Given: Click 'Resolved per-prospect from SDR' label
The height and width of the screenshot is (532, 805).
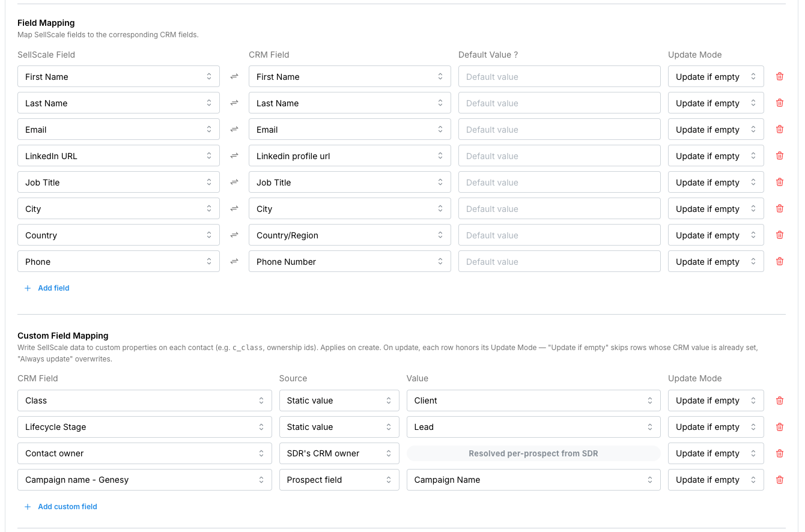Looking at the screenshot, I should tap(533, 453).
